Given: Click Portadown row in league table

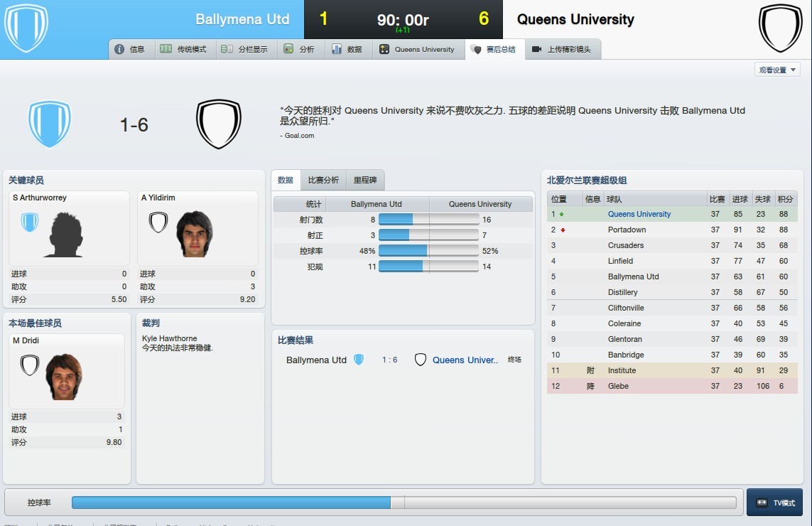Looking at the screenshot, I should point(671,230).
